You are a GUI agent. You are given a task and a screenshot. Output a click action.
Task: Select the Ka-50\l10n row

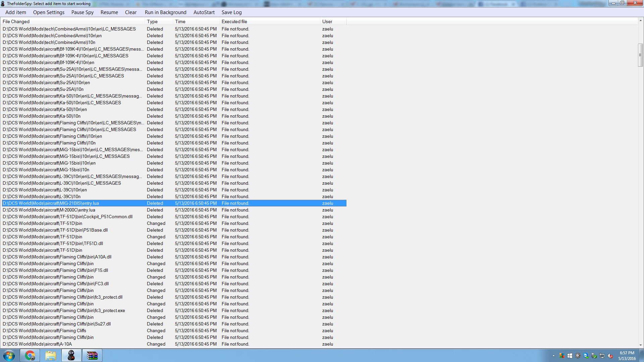pyautogui.click(x=174, y=116)
